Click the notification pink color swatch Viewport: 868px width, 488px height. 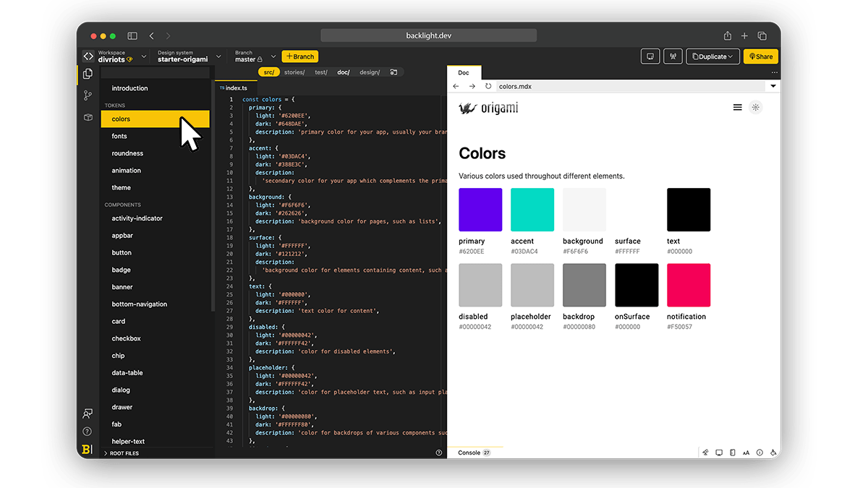tap(689, 285)
